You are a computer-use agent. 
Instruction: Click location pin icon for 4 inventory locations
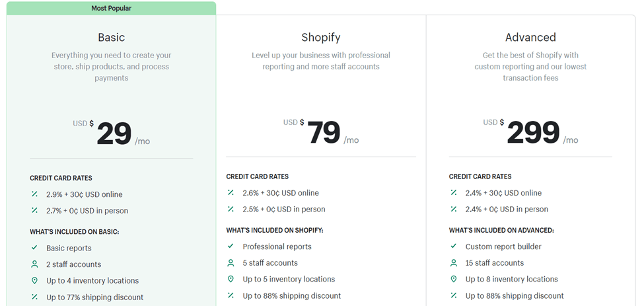34,280
